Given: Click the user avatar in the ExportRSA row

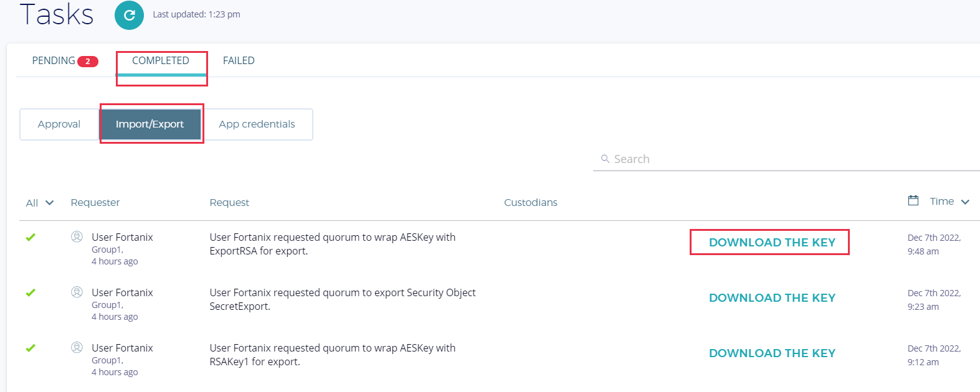Looking at the screenshot, I should (x=77, y=236).
